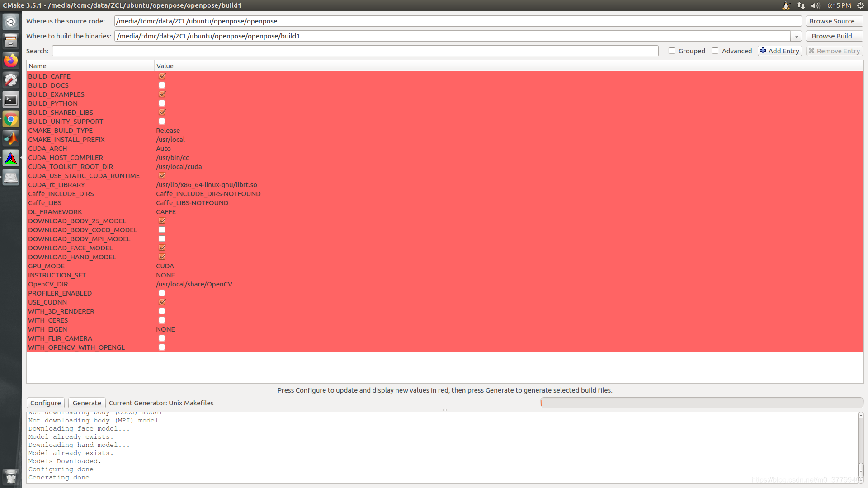The height and width of the screenshot is (488, 868).
Task: Click the penguin input method tray icon
Action: (786, 5)
